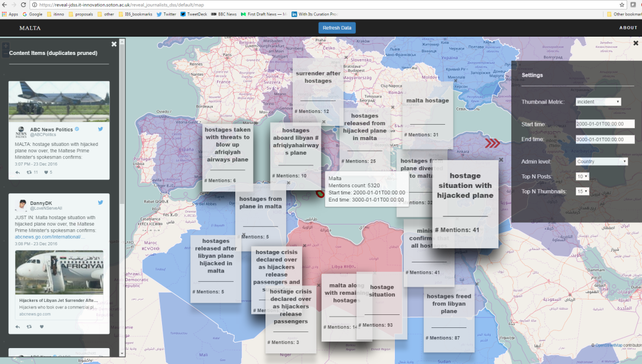Open the ABOUT menu item
The image size is (642, 364).
coord(628,28)
